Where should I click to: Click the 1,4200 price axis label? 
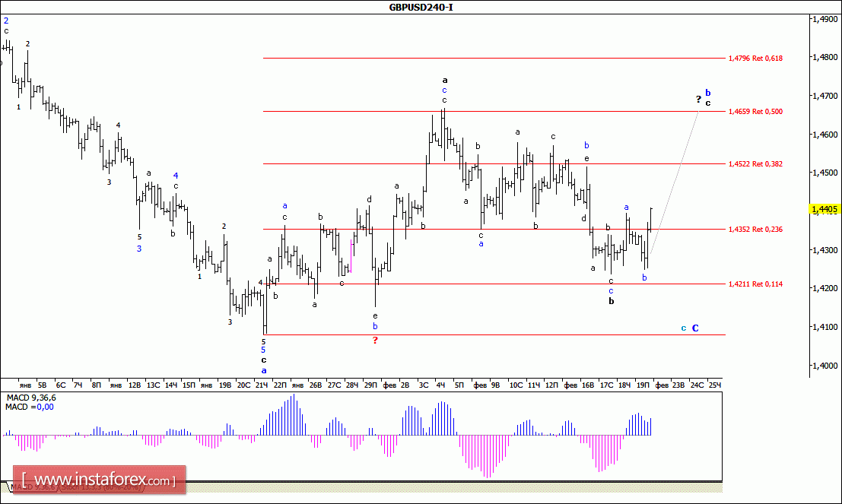coord(825,287)
